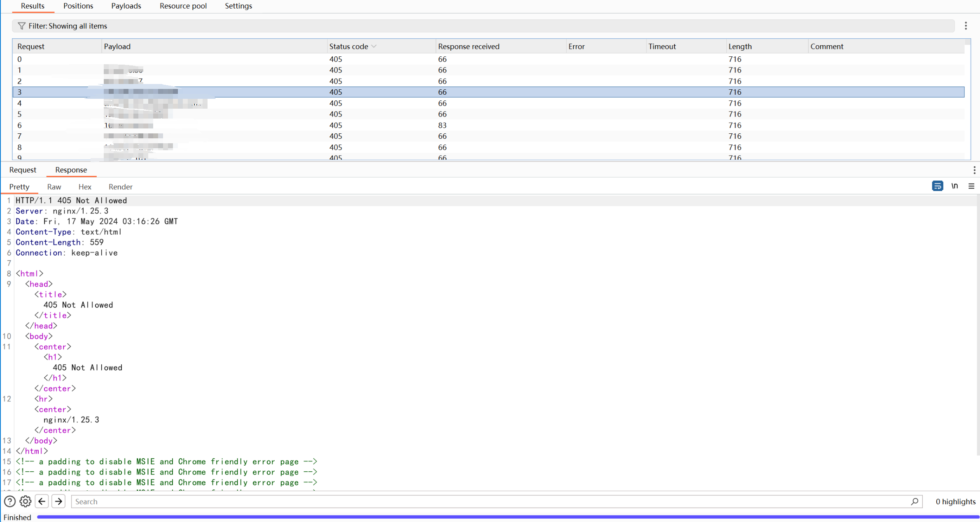Open the Settings tab
Viewport: 980px width, 522px height.
238,6
